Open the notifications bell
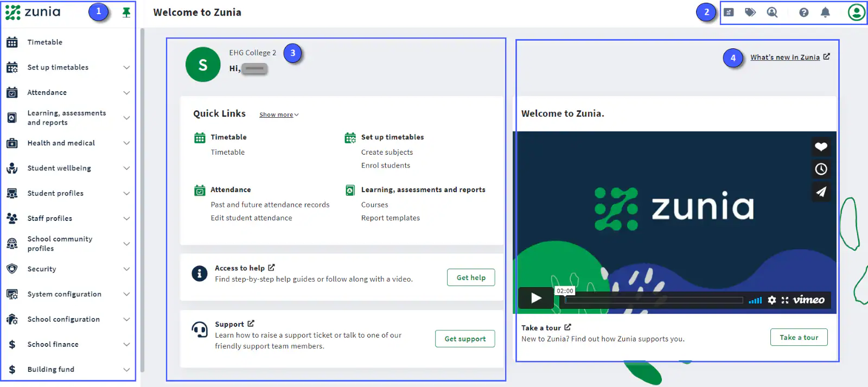 [x=825, y=12]
